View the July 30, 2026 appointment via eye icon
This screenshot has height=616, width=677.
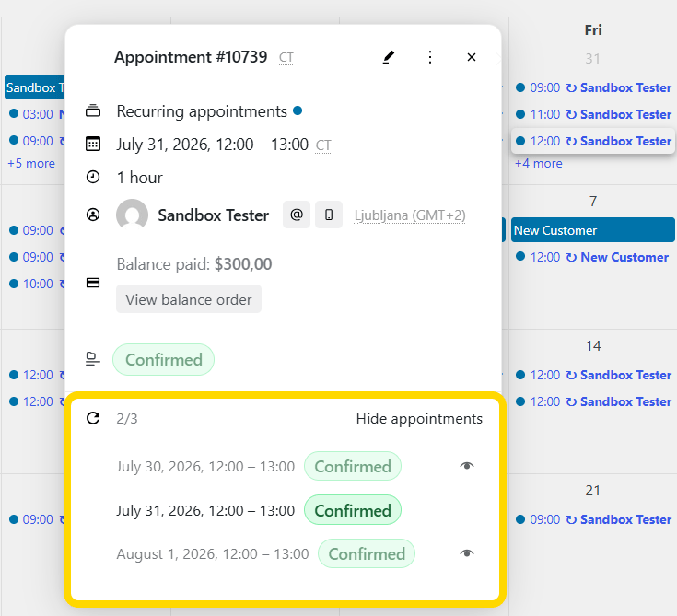[x=467, y=466]
